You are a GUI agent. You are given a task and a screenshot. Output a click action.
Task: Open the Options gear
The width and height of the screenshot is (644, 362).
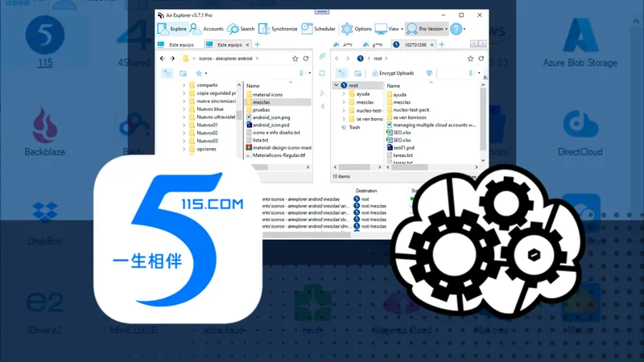coord(357,29)
